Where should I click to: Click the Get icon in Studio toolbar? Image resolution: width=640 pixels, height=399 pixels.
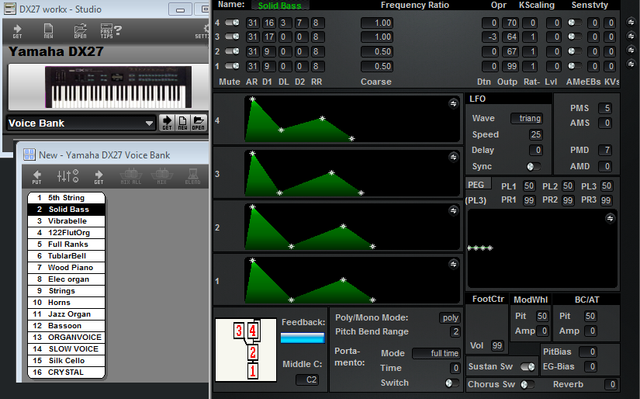coord(17,31)
